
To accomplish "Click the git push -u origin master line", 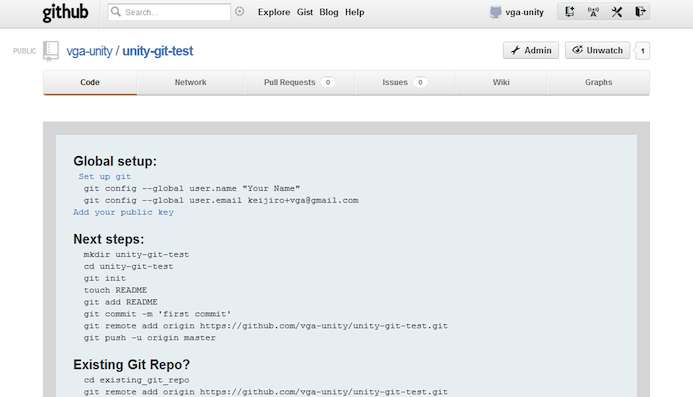I will click(x=149, y=338).
